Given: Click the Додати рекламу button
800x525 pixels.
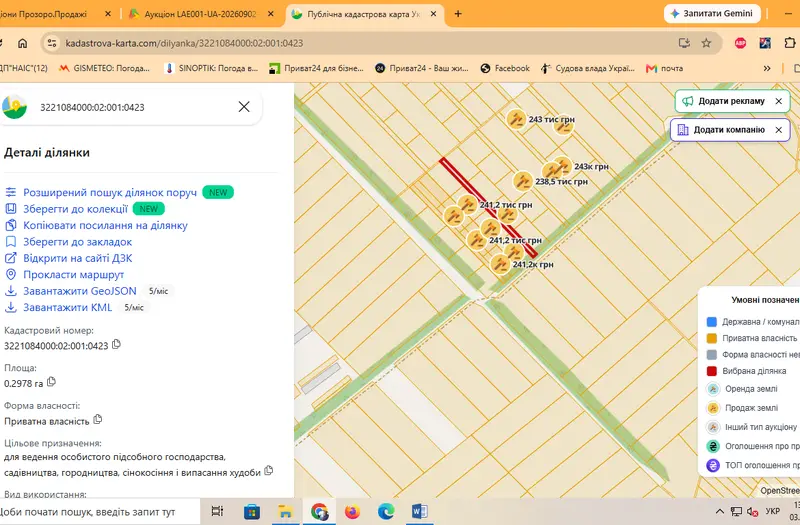Looking at the screenshot, I should pos(725,101).
